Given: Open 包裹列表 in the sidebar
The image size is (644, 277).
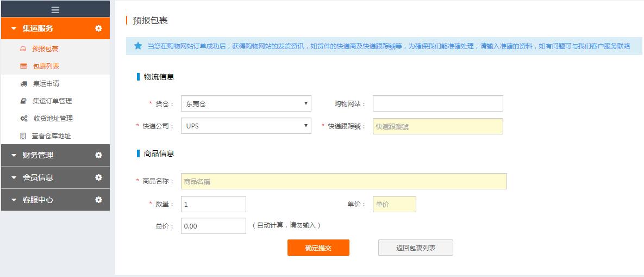Looking at the screenshot, I should pos(46,66).
